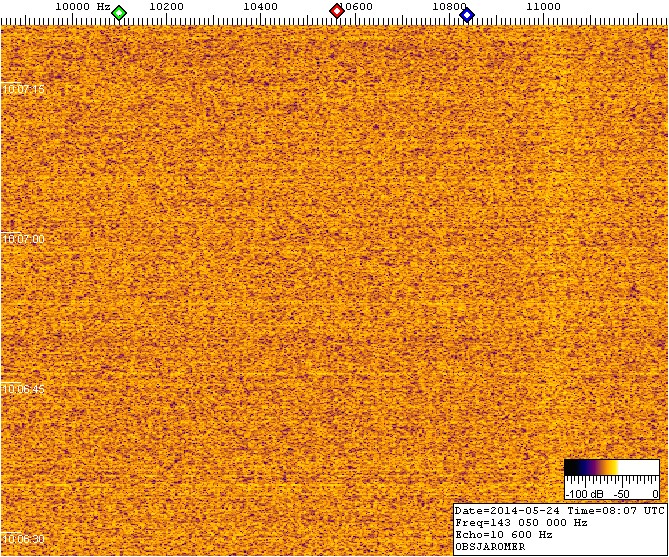Click the dB color scale gradient bar

(x=610, y=468)
